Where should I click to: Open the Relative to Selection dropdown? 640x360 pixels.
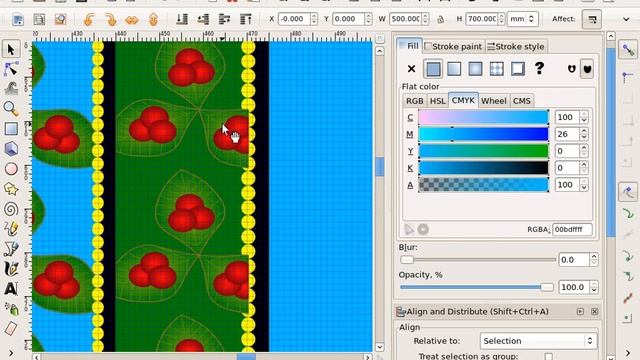click(x=538, y=341)
